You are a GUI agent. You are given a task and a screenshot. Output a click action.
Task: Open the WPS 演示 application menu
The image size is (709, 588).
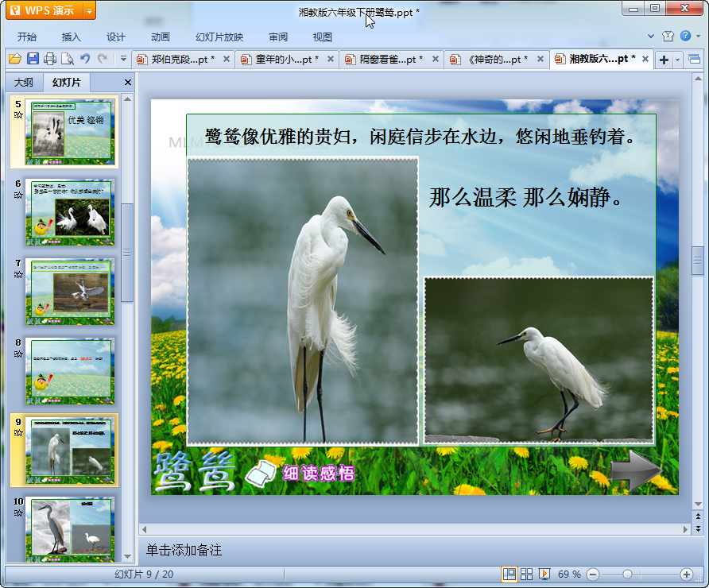[45, 10]
